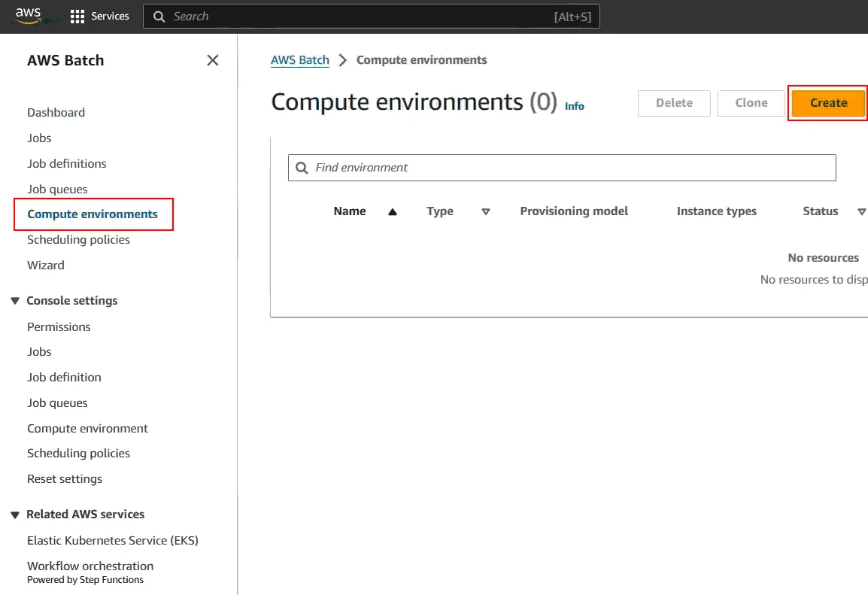868x595 pixels.
Task: Open Job definitions in the sidebar
Action: point(66,164)
